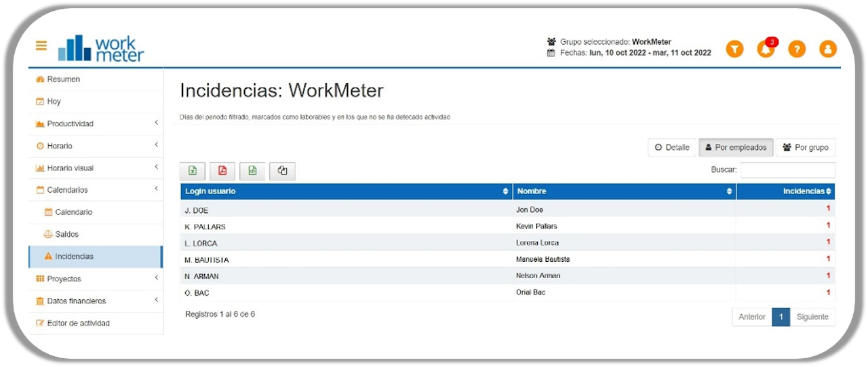
Task: Click the Buscar search field
Action: 787,170
